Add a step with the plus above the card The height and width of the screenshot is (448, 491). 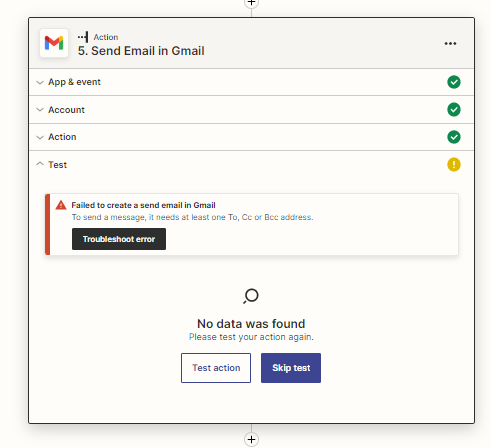click(251, 3)
